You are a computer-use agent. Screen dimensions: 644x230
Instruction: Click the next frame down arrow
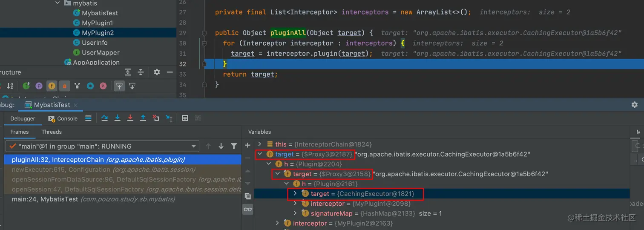pyautogui.click(x=221, y=146)
